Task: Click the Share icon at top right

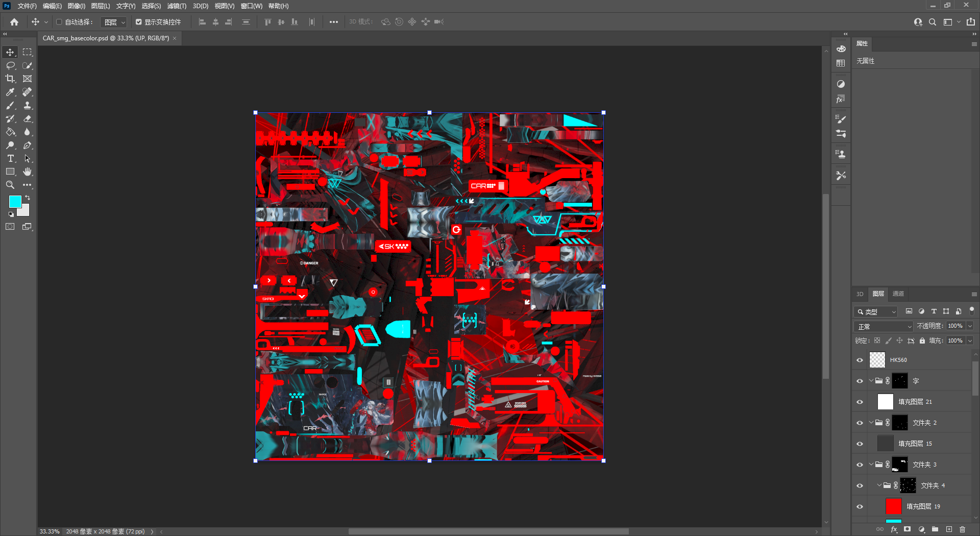Action: pyautogui.click(x=971, y=22)
